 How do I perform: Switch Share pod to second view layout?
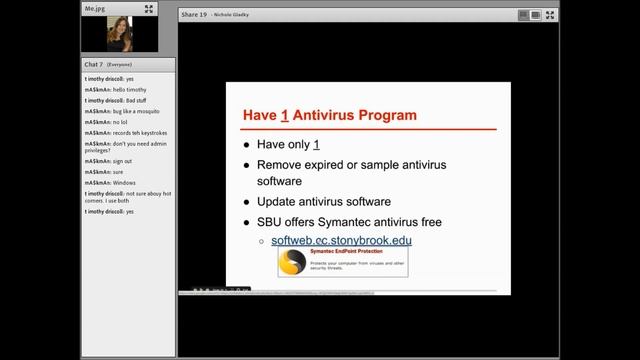pyautogui.click(x=536, y=15)
